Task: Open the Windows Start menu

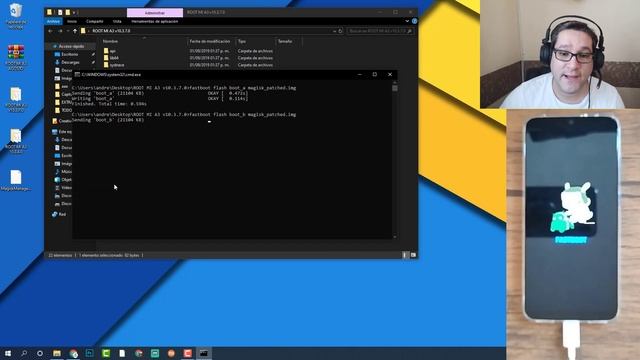Action: pos(7,353)
